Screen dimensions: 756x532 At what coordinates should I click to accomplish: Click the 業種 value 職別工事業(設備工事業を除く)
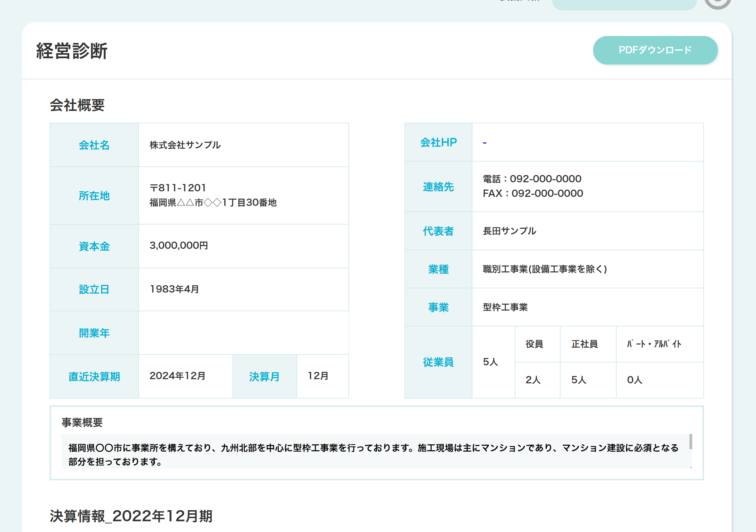pyautogui.click(x=544, y=269)
